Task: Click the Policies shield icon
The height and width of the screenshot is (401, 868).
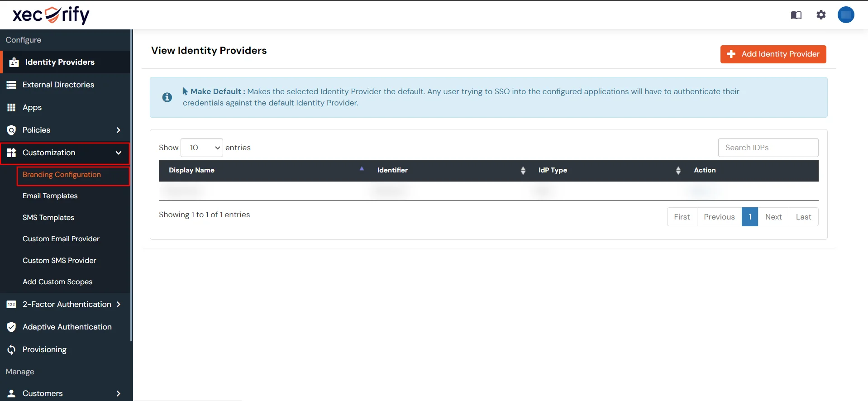Action: click(11, 130)
